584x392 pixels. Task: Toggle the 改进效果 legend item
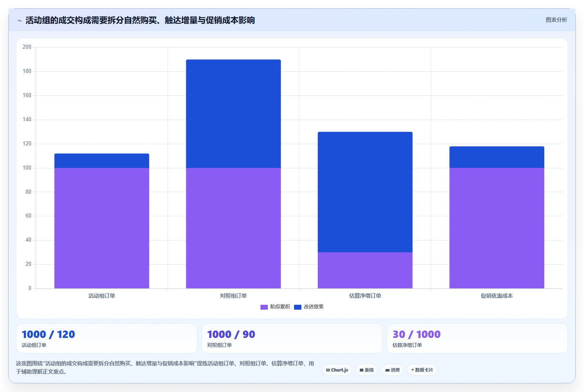309,307
